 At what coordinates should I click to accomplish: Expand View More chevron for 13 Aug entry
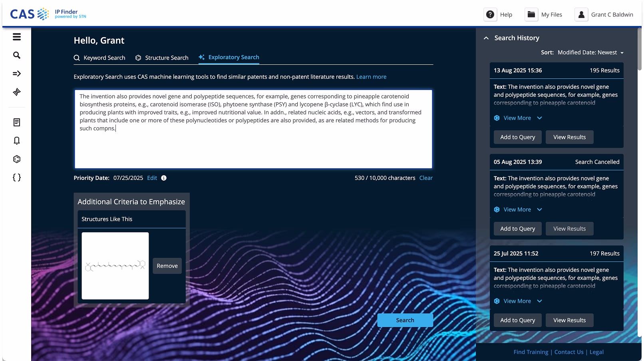(x=540, y=118)
